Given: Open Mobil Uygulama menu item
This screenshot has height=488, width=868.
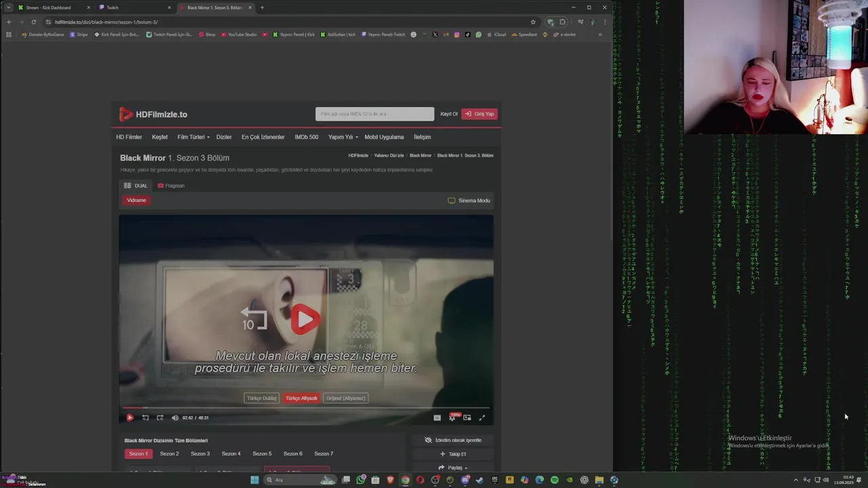Looking at the screenshot, I should tap(384, 137).
